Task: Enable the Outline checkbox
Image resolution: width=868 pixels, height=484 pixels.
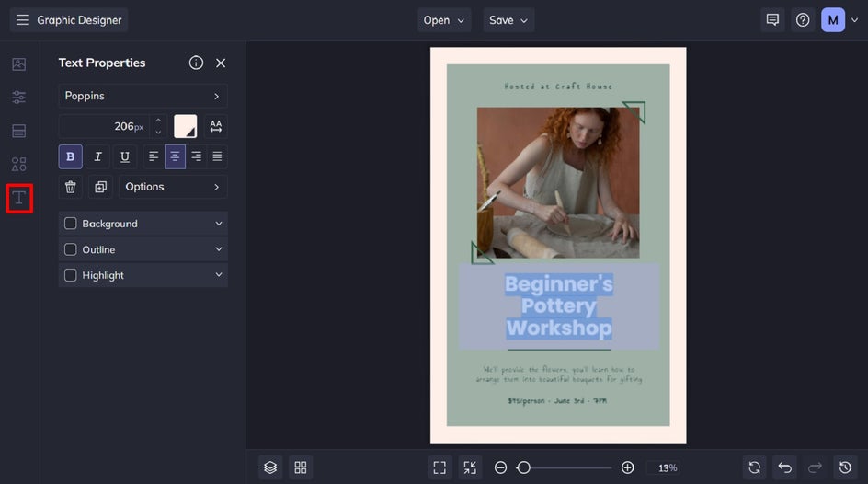Action: click(x=71, y=249)
